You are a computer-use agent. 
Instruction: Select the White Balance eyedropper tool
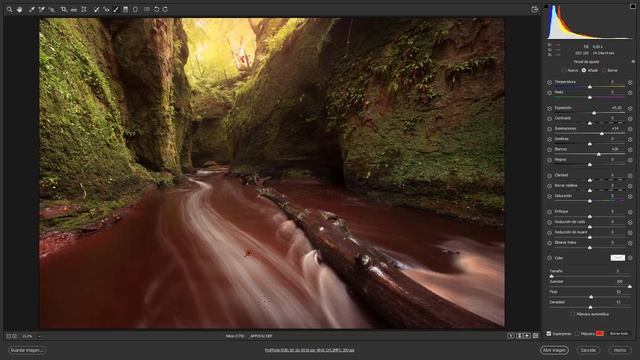(x=32, y=9)
